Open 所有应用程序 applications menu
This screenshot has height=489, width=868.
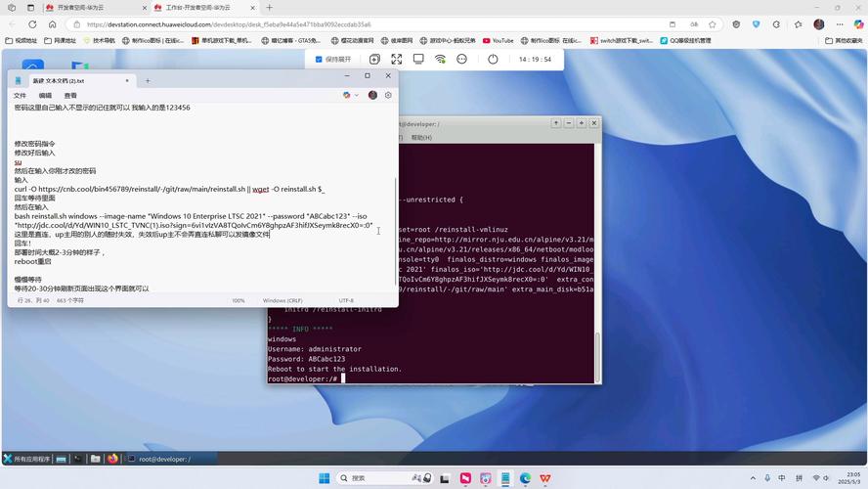click(26, 459)
